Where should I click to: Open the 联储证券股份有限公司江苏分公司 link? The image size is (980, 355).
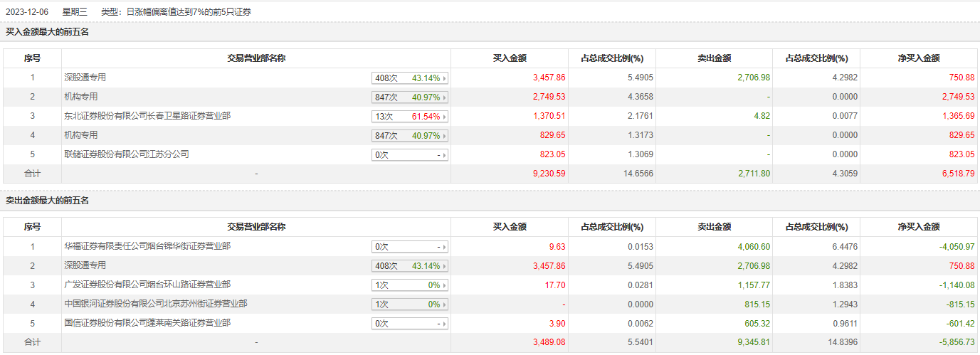(126, 154)
